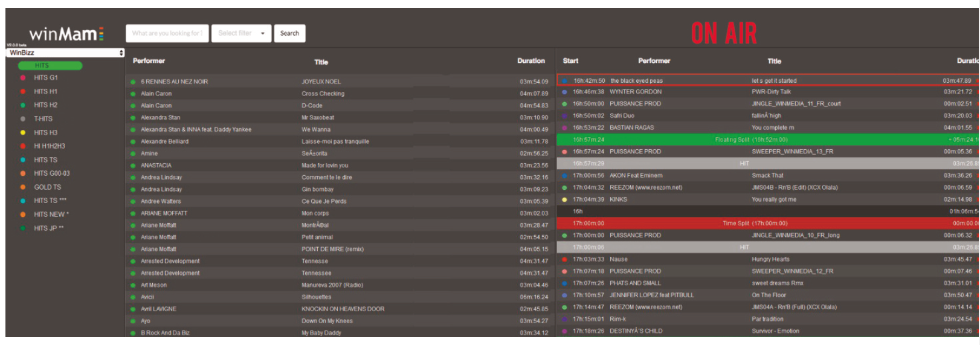Click the orange dot beside GOLD TS
The height and width of the screenshot is (345, 980).
coord(23,187)
